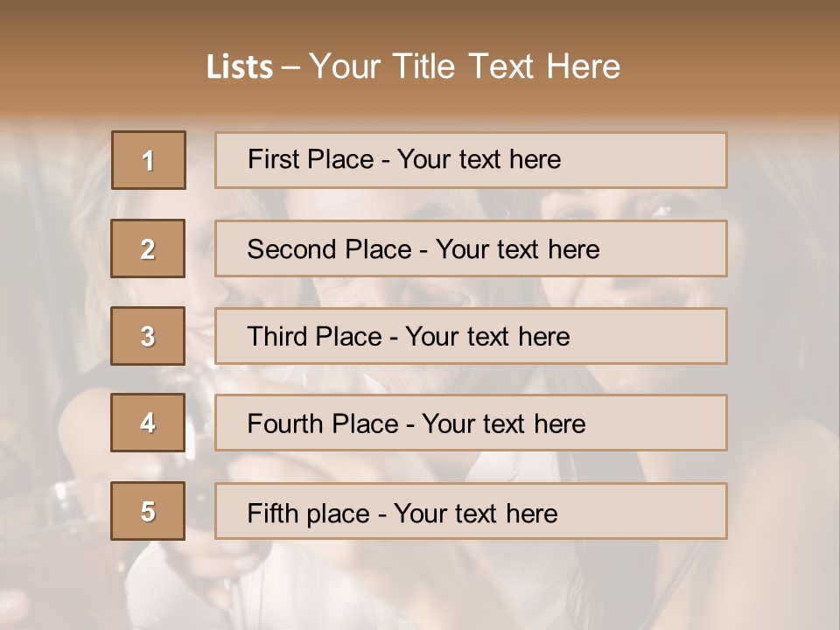Select the number 1 box

tap(149, 160)
